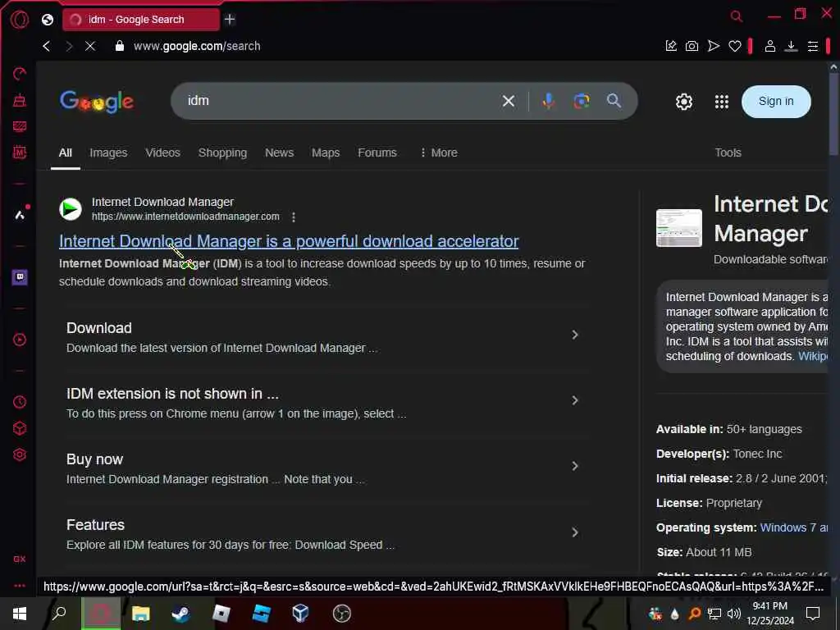Open File Explorer from the taskbar

pyautogui.click(x=141, y=614)
